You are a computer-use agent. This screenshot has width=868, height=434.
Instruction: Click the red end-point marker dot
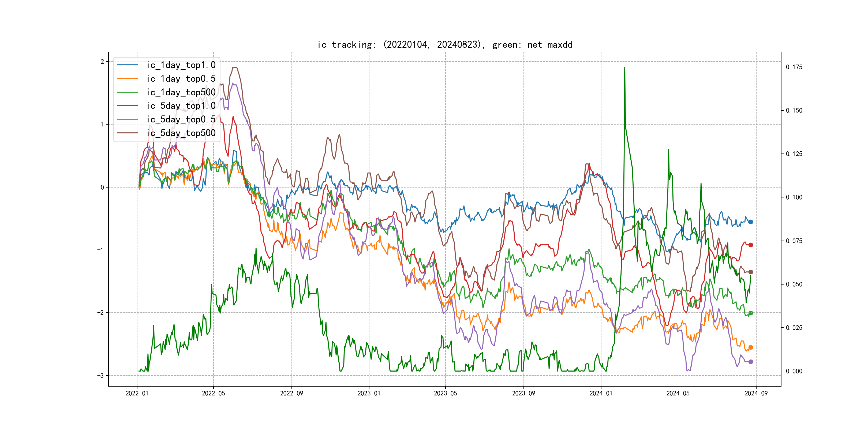pyautogui.click(x=750, y=245)
